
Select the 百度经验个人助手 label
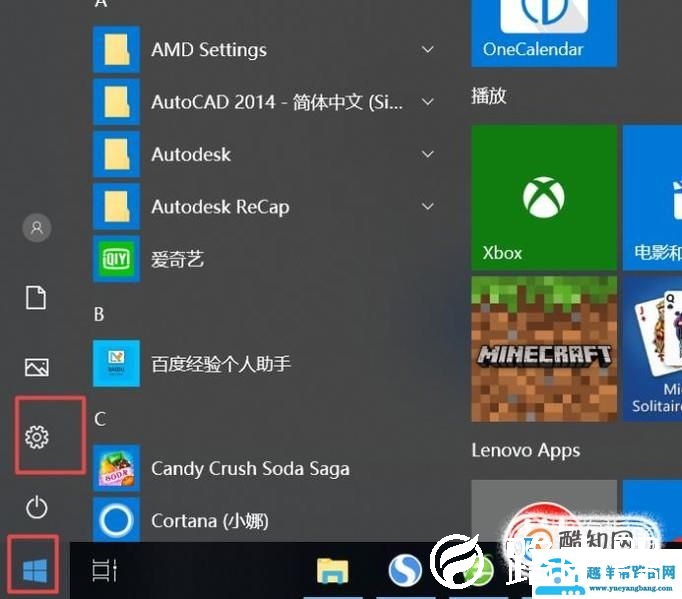(221, 364)
